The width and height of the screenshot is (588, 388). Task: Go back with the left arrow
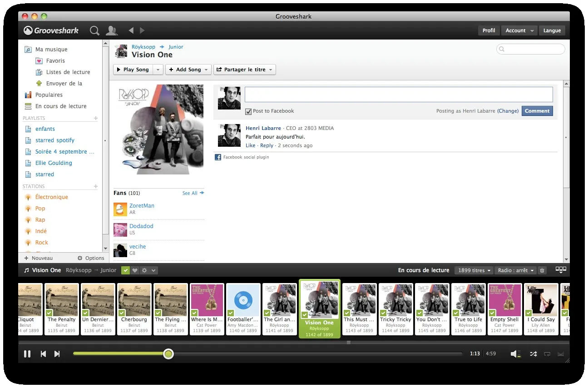point(131,30)
